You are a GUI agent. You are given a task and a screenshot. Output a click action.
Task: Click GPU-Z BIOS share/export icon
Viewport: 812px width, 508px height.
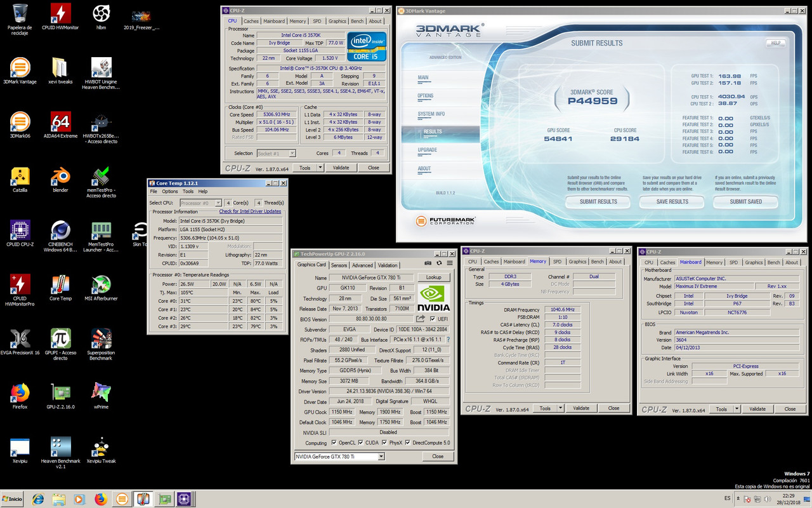[420, 319]
